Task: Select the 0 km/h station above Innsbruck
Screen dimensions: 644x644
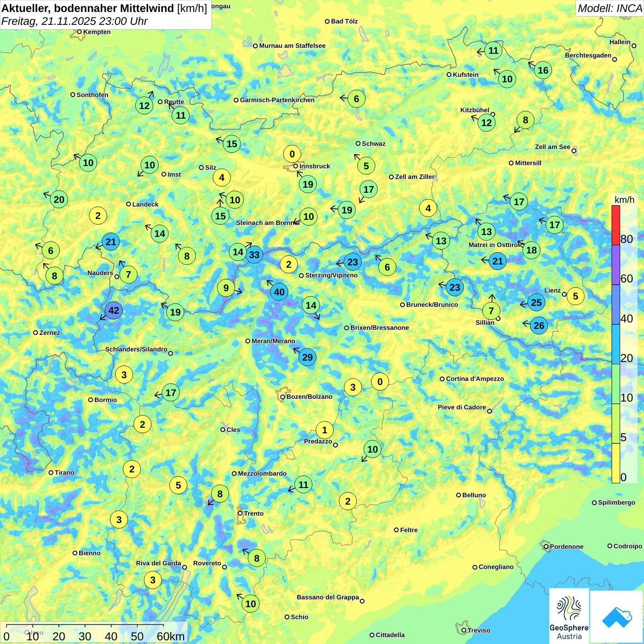Action: (292, 153)
